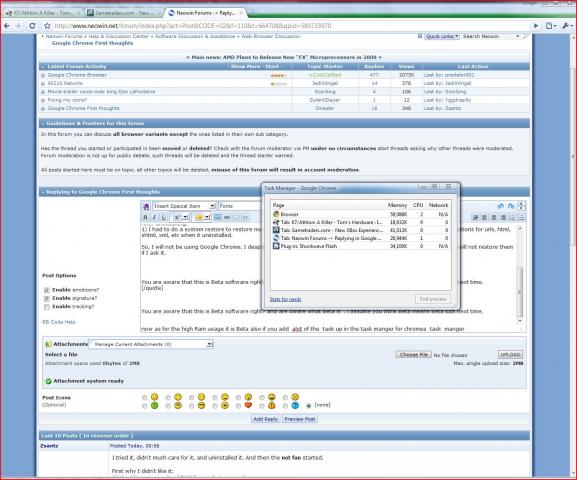Screen dimensions: 577x480
Task: Click the purple icon left of Insert Special Item
Action: 146,206
